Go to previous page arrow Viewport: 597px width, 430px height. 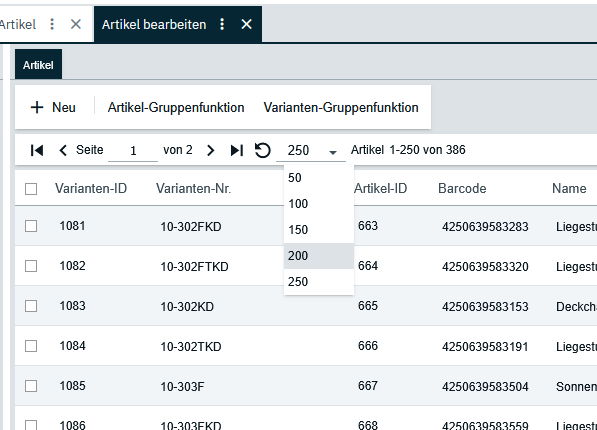63,150
